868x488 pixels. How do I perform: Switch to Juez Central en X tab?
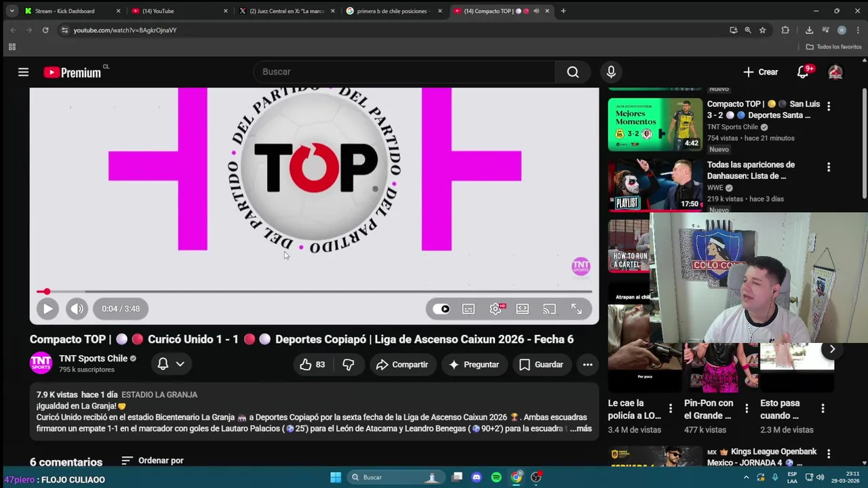288,11
